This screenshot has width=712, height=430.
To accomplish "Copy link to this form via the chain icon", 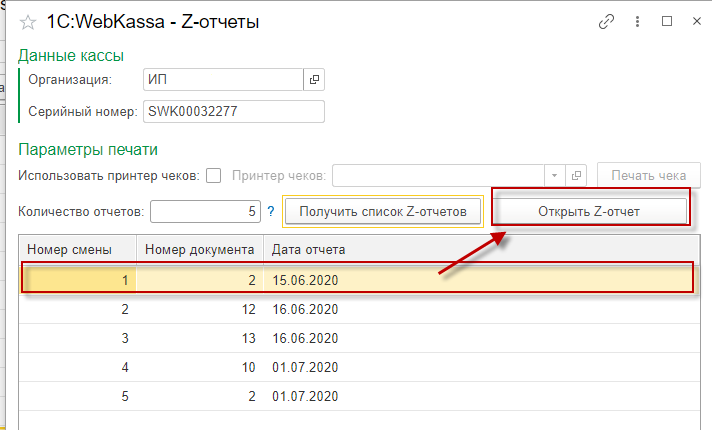I will pyautogui.click(x=606, y=21).
